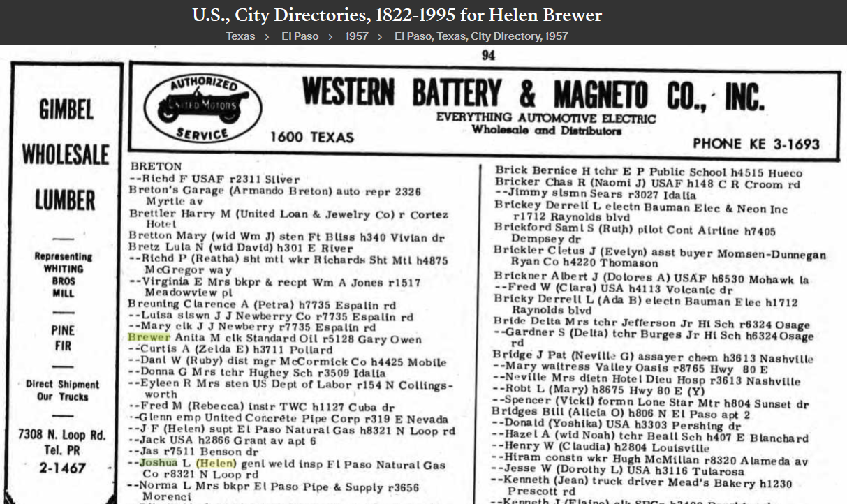Open the El Paso breadcrumb link
This screenshot has height=504, width=847.
305,36
